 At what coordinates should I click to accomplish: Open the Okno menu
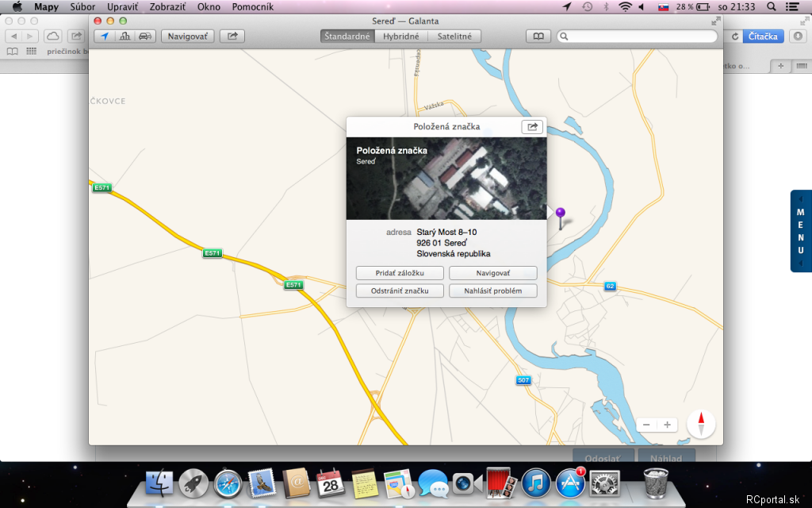[209, 6]
